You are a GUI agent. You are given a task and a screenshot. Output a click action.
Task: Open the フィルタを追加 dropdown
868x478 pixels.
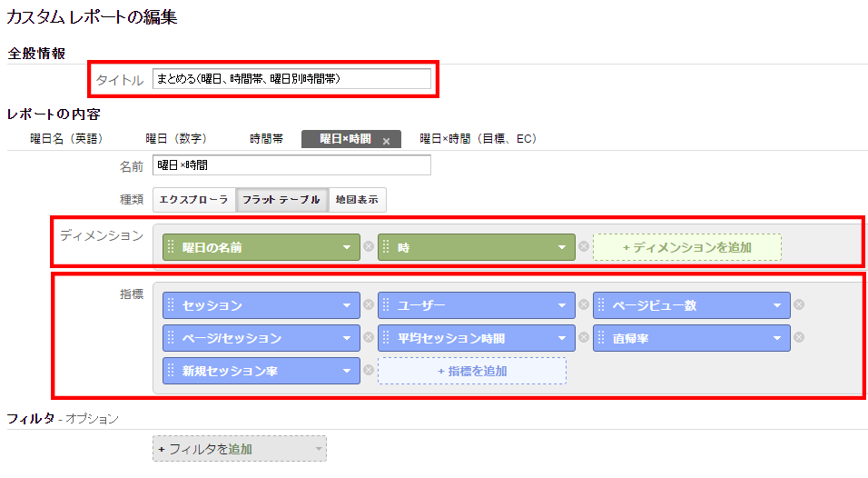(x=239, y=449)
